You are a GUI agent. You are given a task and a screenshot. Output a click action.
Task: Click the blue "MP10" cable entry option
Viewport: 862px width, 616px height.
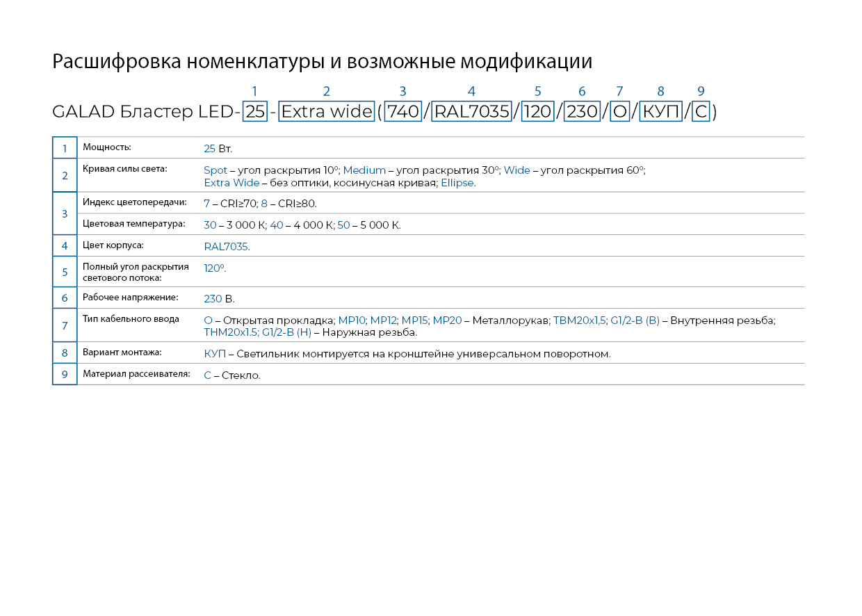(x=352, y=321)
